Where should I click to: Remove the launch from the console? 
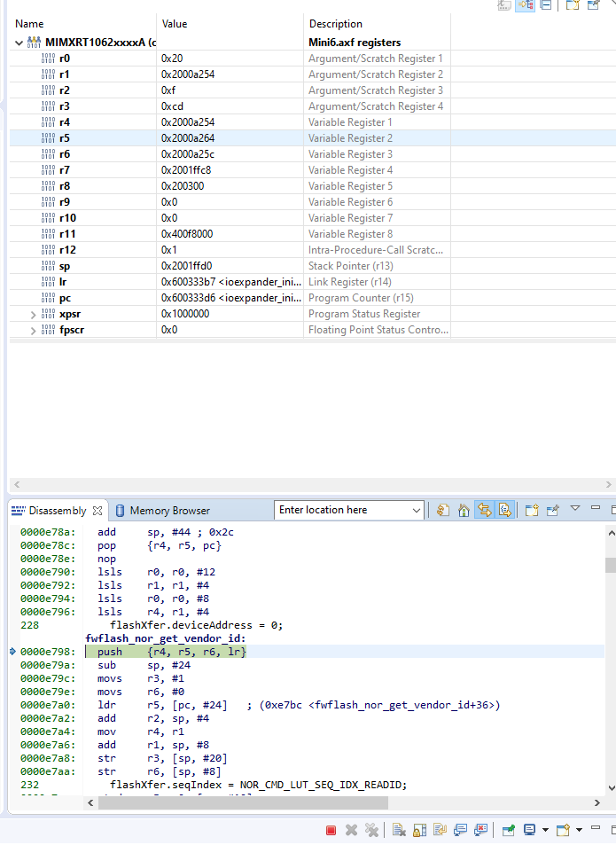pyautogui.click(x=351, y=831)
